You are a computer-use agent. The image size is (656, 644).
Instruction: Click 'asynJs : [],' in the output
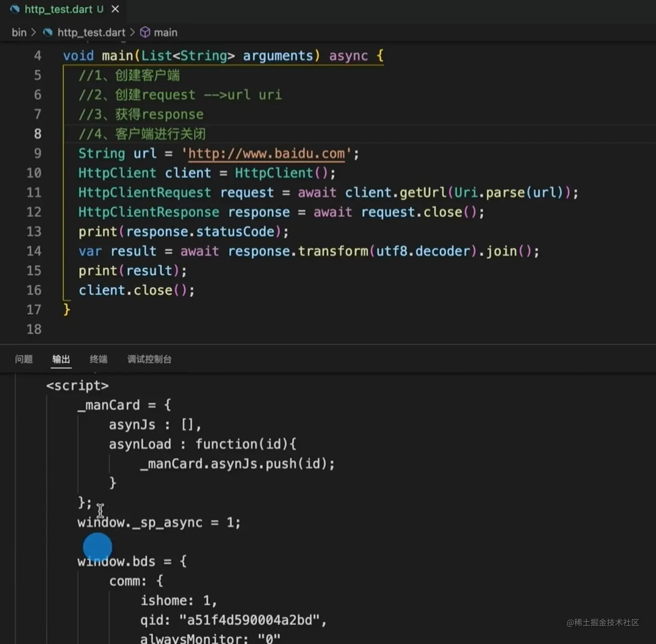155,425
